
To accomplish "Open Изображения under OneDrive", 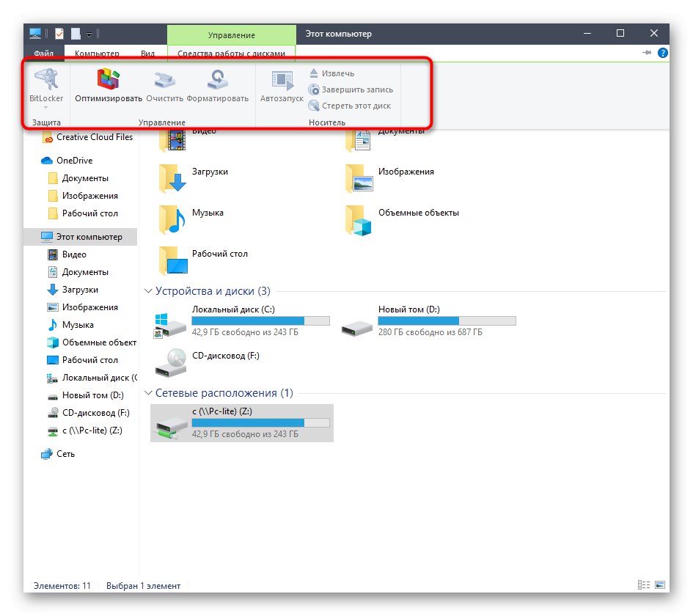I will [83, 196].
